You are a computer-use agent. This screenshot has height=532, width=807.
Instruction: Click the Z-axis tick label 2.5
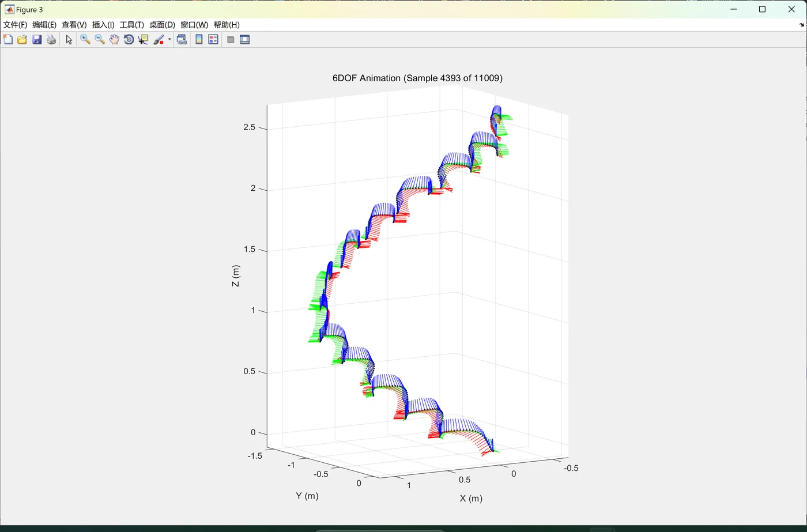point(249,127)
